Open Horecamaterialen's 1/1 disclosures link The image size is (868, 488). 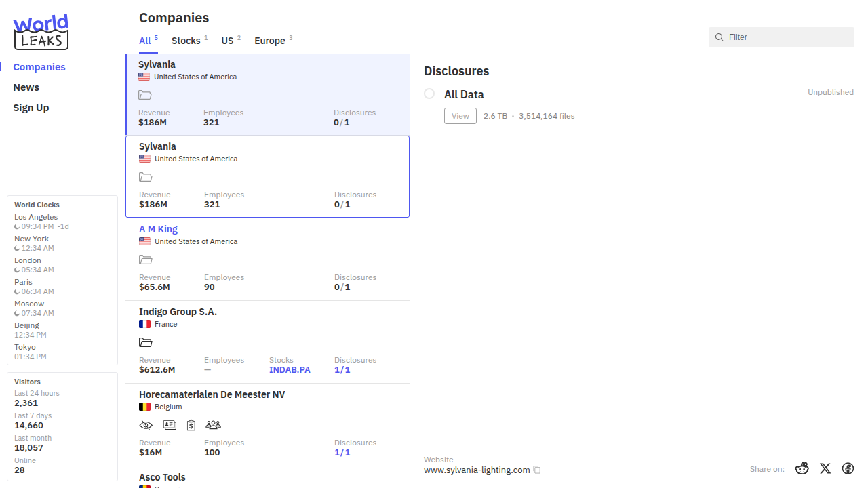342,453
